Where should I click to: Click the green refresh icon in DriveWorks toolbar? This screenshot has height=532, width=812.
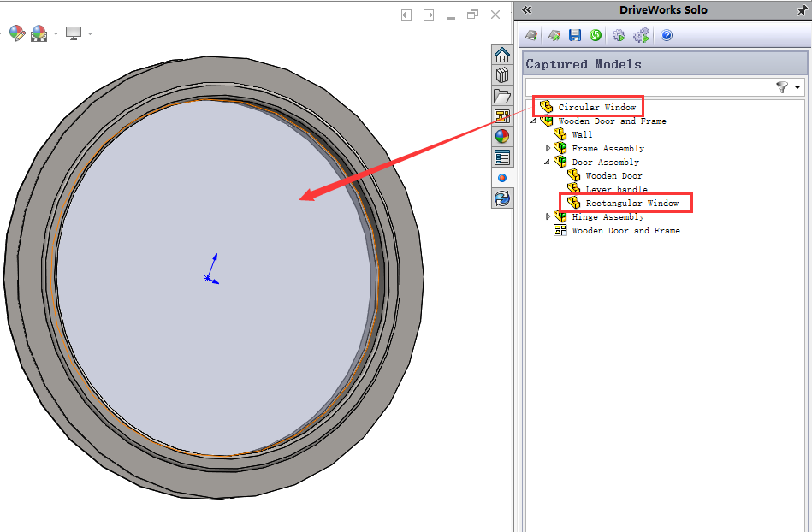tap(595, 35)
